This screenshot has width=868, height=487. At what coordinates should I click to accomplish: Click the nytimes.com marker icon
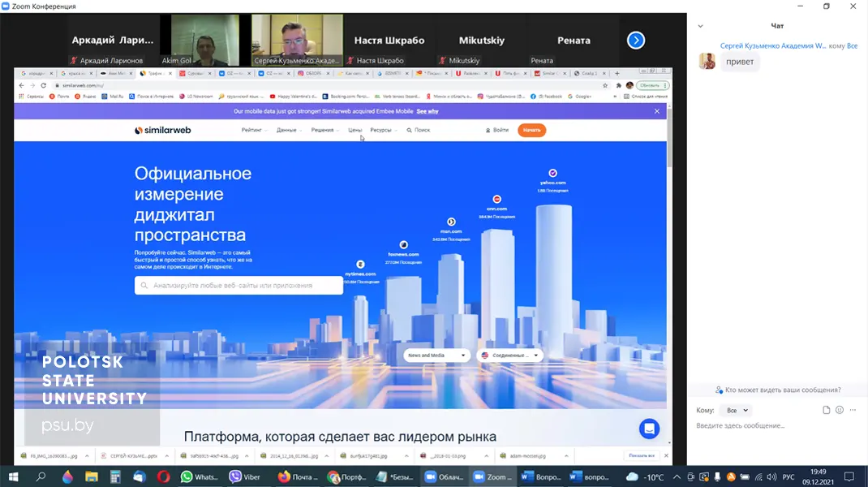click(360, 265)
